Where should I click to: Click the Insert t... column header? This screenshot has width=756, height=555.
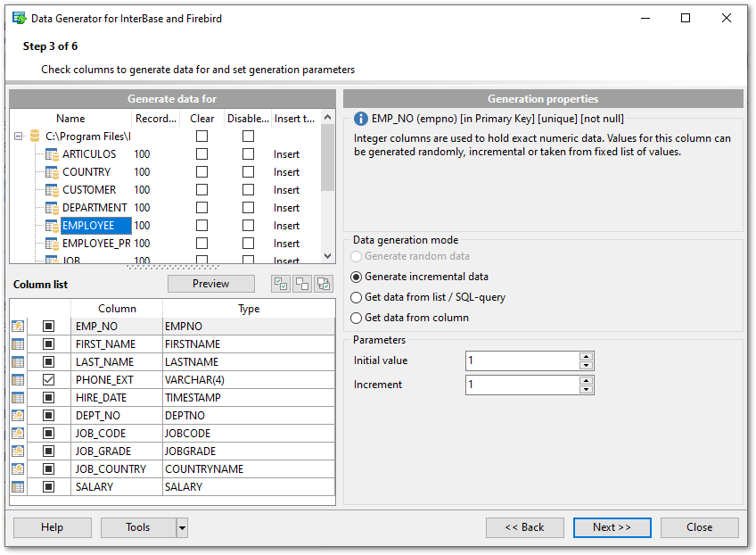click(x=294, y=119)
